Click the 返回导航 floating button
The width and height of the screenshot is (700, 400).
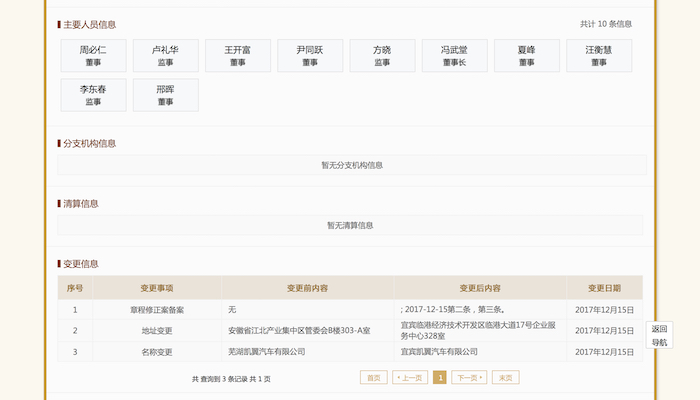(659, 335)
